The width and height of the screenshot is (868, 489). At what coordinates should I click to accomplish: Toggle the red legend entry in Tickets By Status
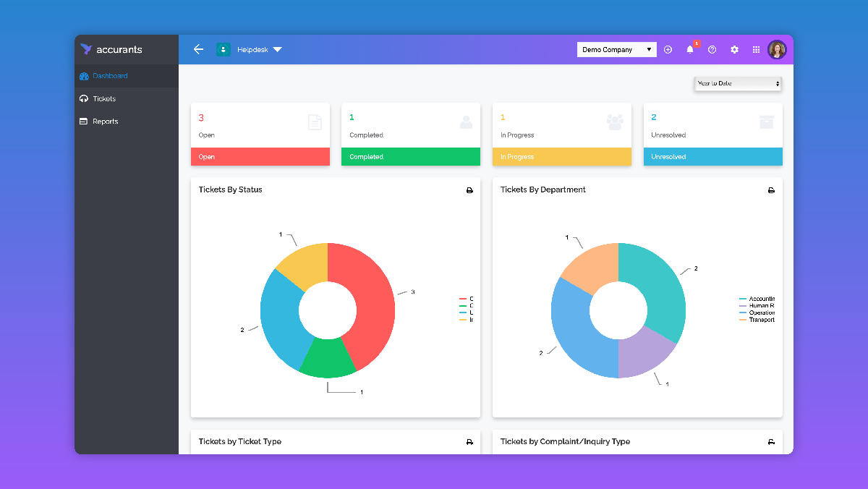click(467, 299)
